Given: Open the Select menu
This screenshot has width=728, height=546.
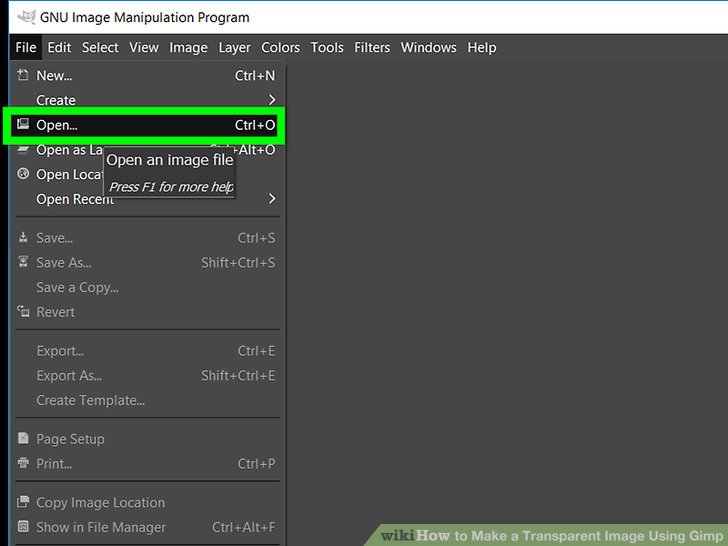Looking at the screenshot, I should tap(100, 47).
